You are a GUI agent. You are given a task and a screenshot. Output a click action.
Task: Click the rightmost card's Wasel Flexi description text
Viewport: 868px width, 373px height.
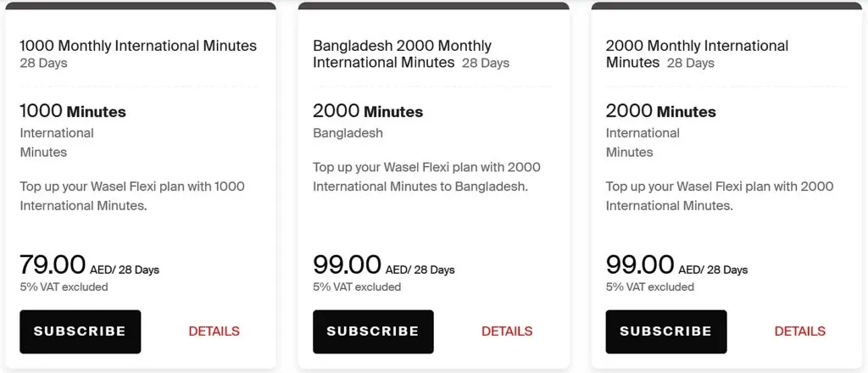point(719,196)
